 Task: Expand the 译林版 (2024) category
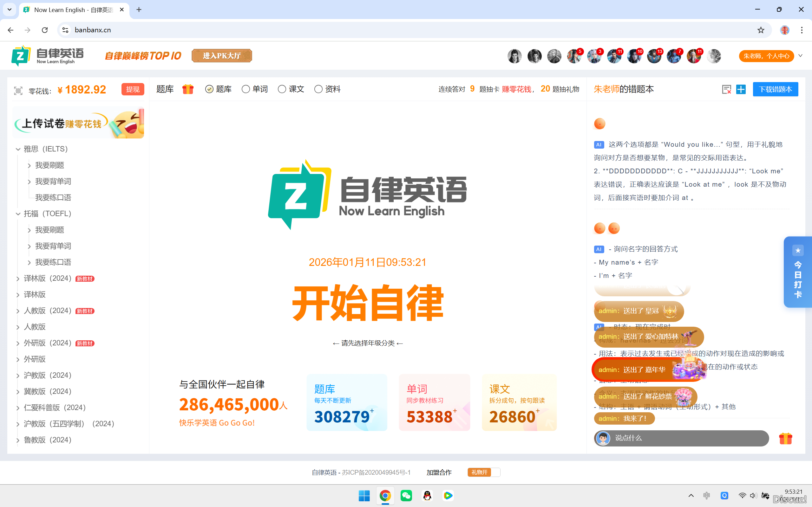point(18,279)
